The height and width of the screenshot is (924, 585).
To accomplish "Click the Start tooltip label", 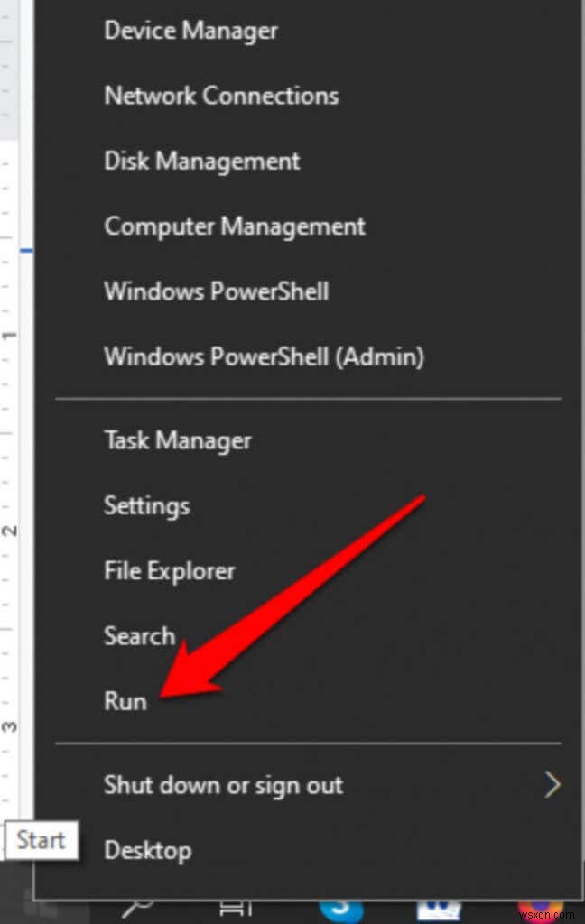I will [x=41, y=840].
